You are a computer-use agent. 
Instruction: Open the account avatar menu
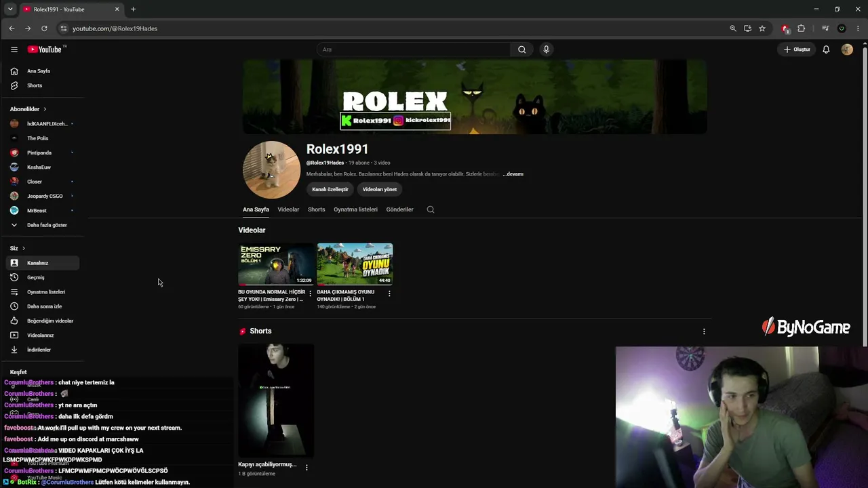[847, 49]
